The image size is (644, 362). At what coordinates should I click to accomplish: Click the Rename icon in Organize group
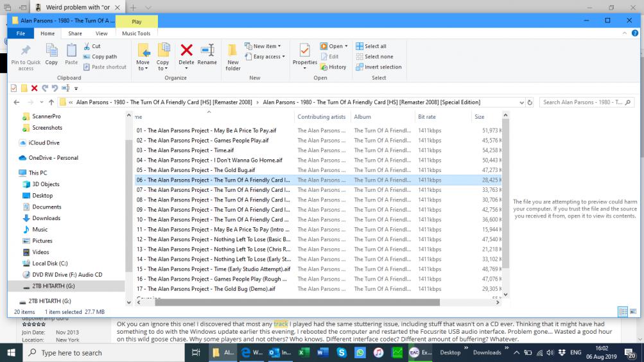click(207, 51)
